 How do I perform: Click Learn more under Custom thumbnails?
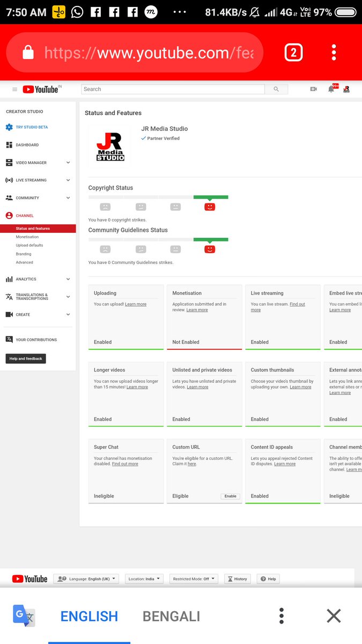pos(300,387)
